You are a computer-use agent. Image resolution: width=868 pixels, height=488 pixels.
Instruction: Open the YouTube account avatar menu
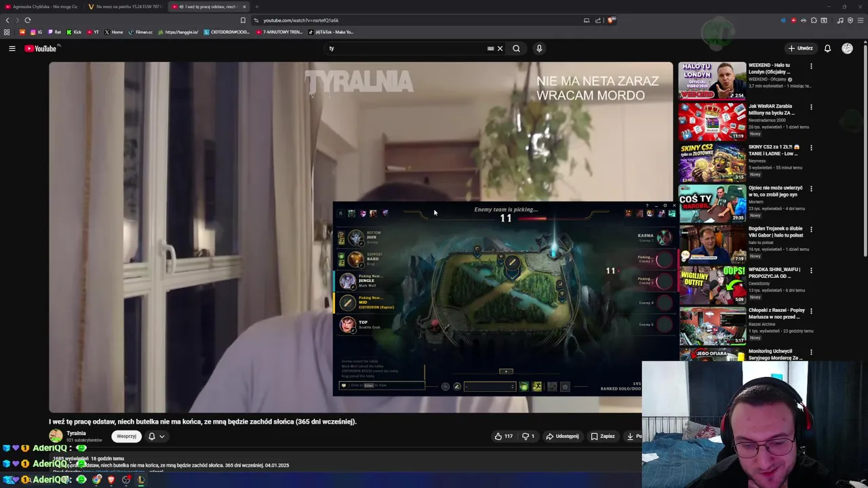[847, 48]
